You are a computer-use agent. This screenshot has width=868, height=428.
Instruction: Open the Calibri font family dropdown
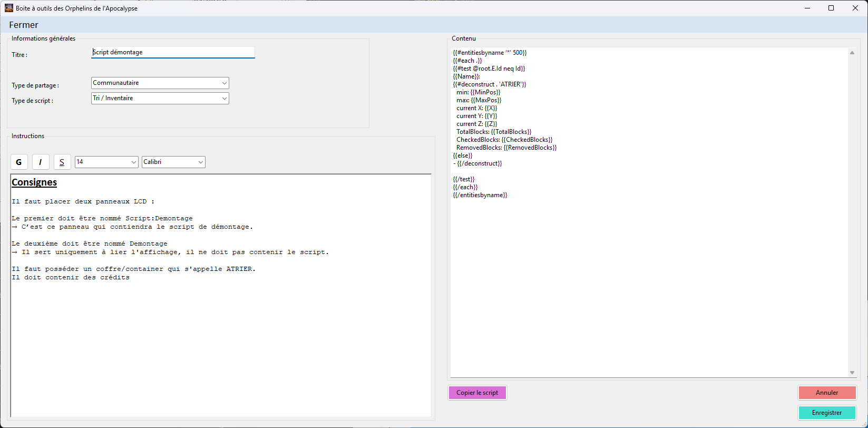click(x=173, y=162)
